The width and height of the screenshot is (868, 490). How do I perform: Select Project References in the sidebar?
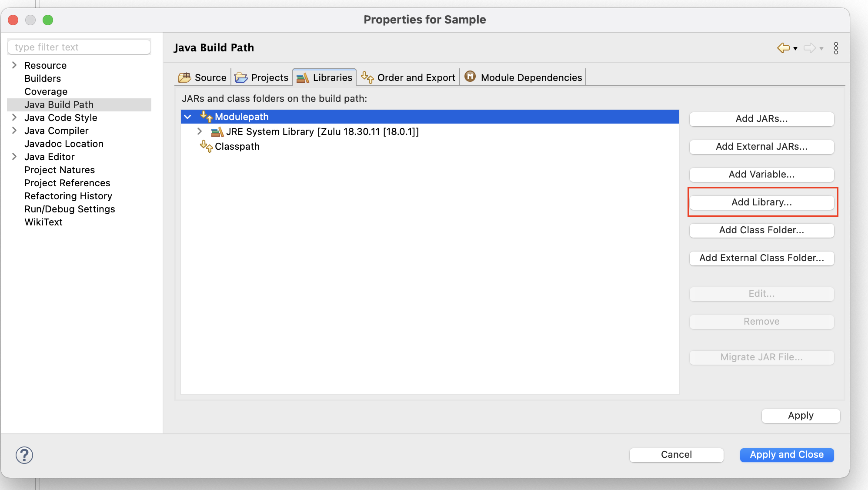click(67, 183)
